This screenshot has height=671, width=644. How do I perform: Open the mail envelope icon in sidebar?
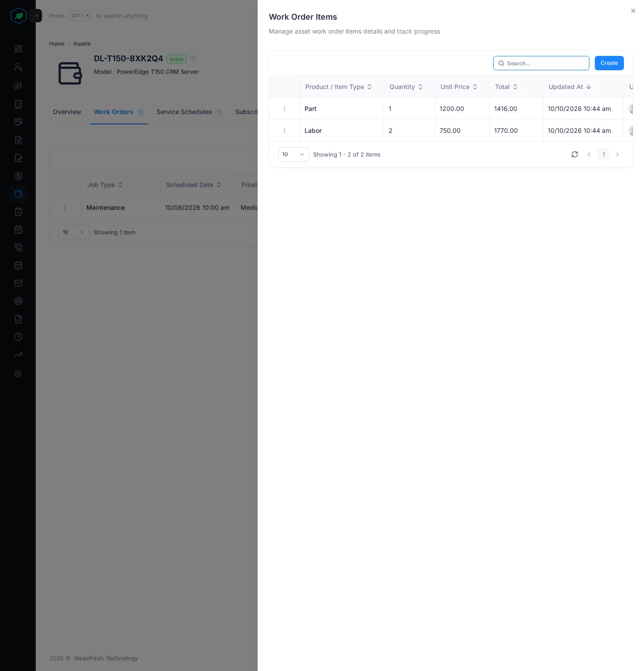click(18, 283)
